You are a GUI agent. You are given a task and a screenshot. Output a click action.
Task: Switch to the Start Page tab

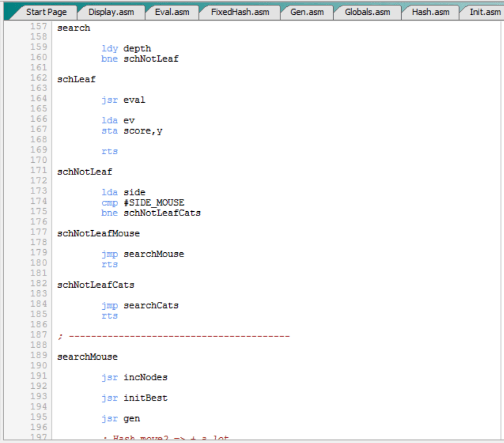pos(46,12)
